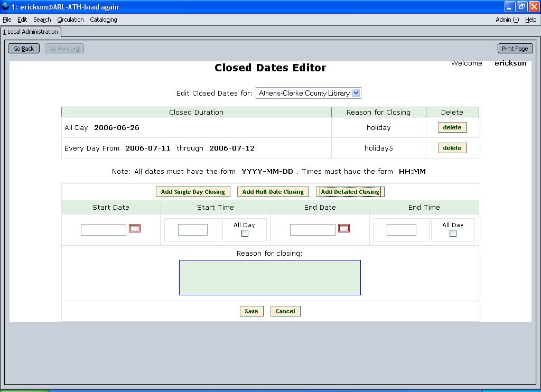541x392 pixels.
Task: Open the Admin (-) menu
Action: pyautogui.click(x=507, y=20)
